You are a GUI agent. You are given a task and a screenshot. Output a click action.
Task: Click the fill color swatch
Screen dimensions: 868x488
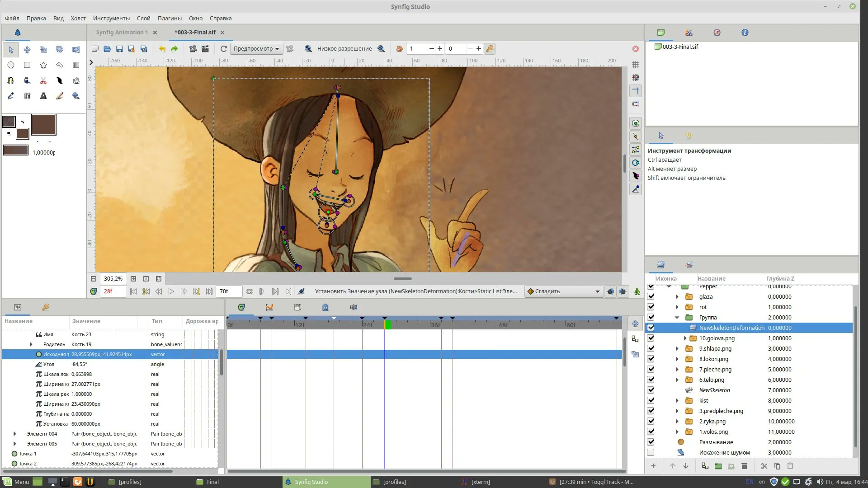click(22, 134)
